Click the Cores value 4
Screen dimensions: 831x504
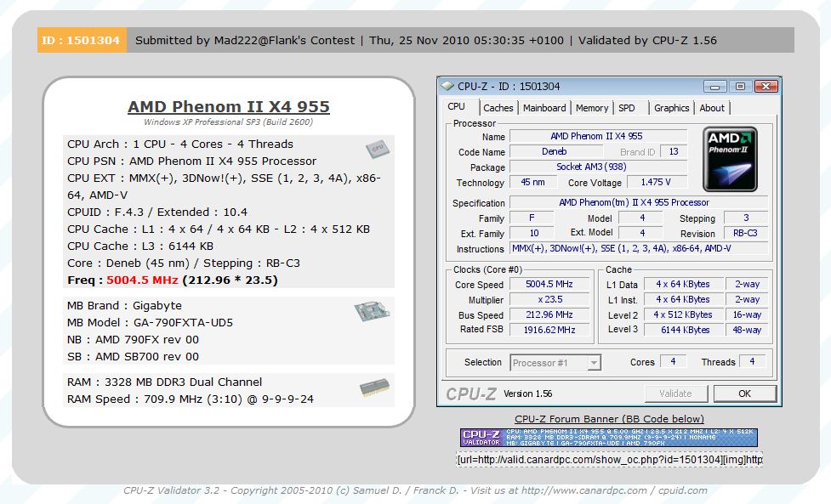click(673, 361)
